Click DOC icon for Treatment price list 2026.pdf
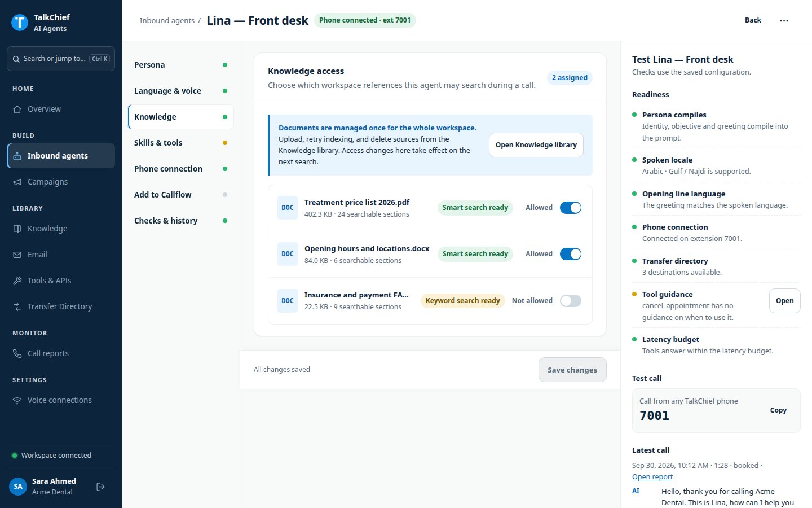 [x=288, y=208]
